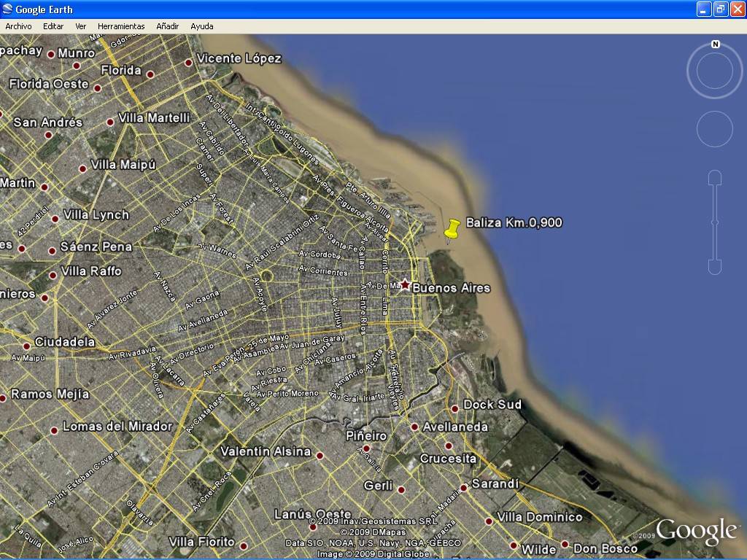
Task: Click the zoom-out end of zoom slider
Action: pos(715,267)
